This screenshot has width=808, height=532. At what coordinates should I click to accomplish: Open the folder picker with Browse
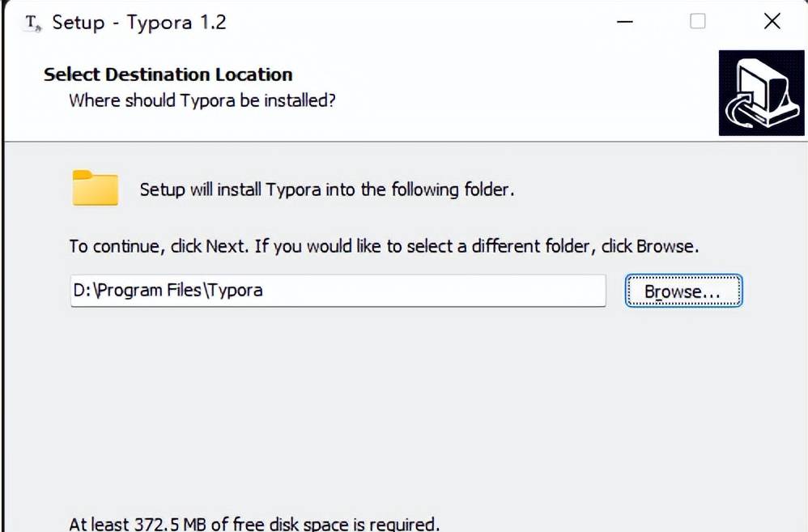click(x=683, y=291)
